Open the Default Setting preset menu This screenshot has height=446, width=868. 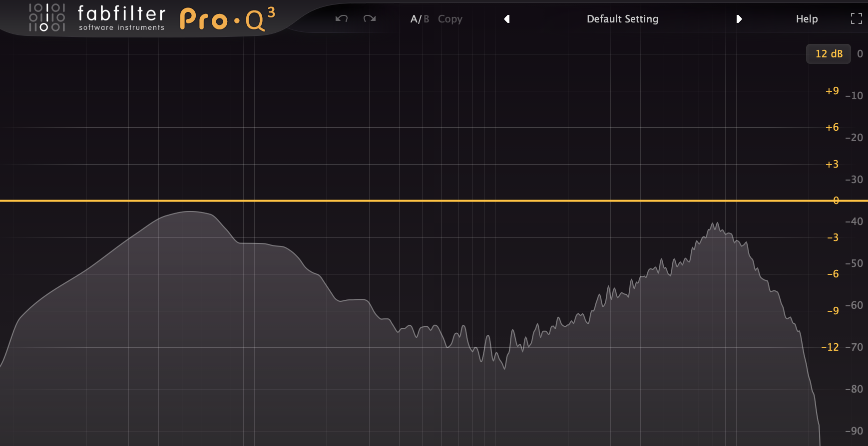pos(622,19)
